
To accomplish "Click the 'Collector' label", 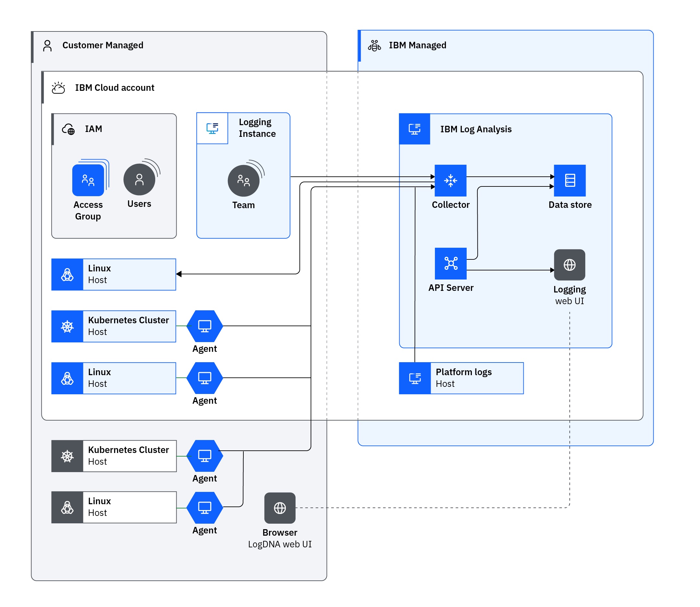I will tap(450, 205).
